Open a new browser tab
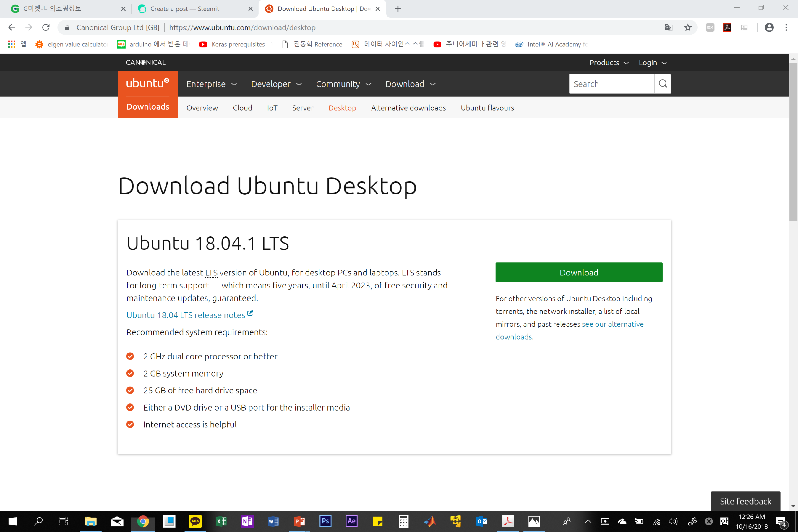 398,9
